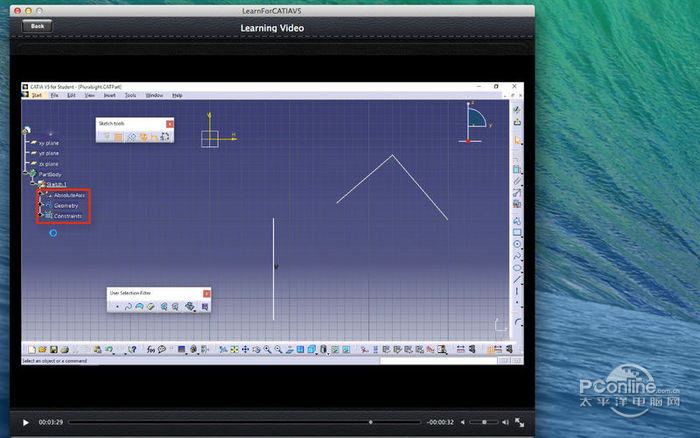
Task: Toggle fullscreen video mode
Action: pos(520,422)
